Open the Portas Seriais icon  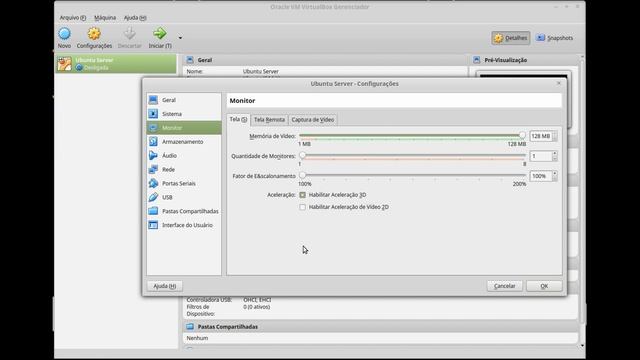(153, 183)
